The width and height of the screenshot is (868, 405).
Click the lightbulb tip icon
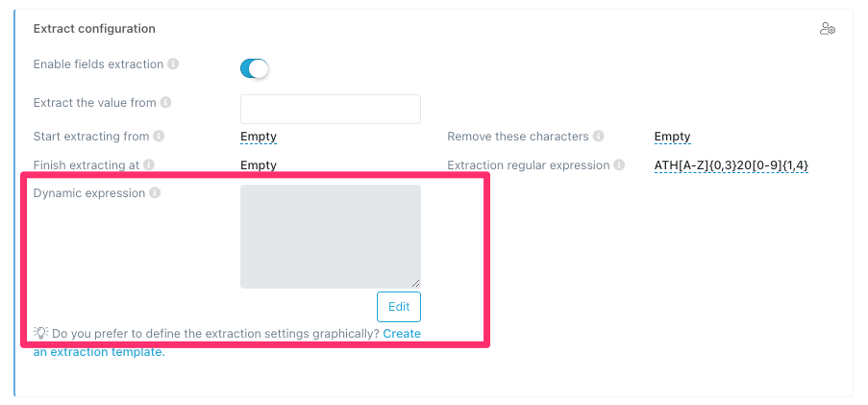click(40, 333)
